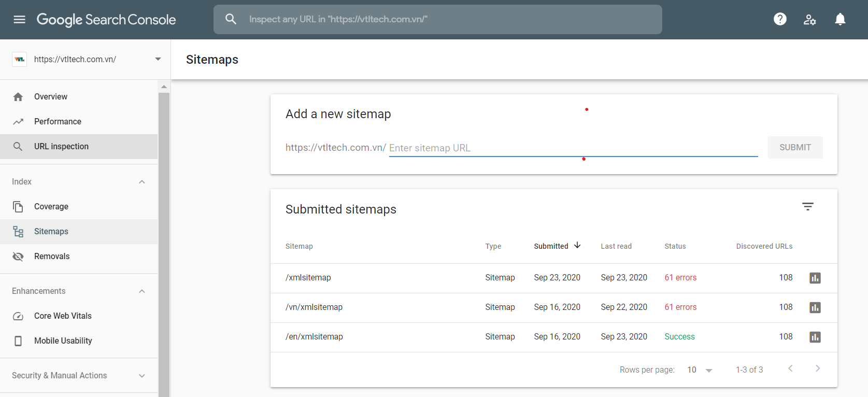This screenshot has width=868, height=397.
Task: Click the /xmlsitemap sitemap row
Action: coord(553,278)
